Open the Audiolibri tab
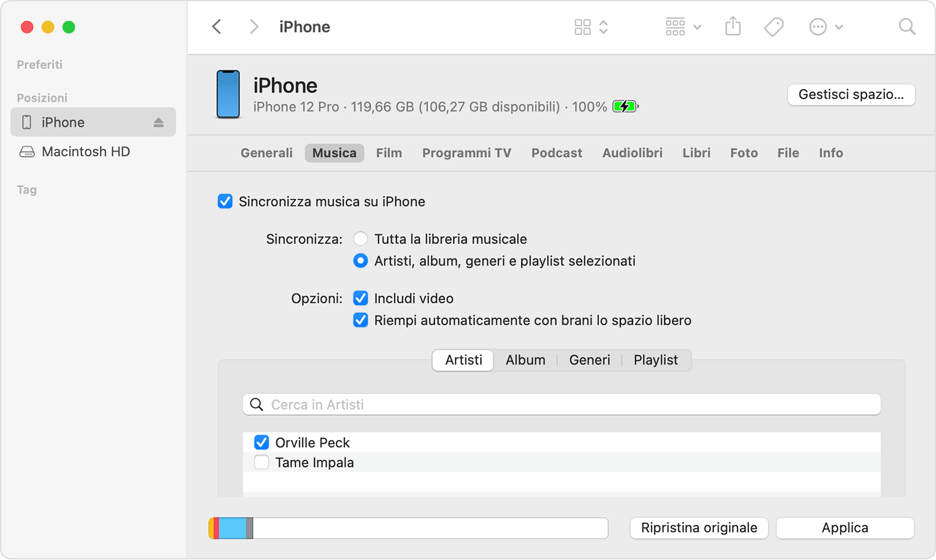 click(632, 153)
